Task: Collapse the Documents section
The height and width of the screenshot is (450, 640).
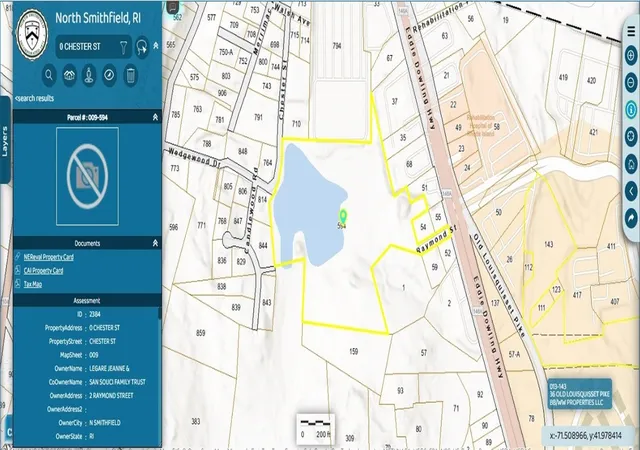Action: 155,243
